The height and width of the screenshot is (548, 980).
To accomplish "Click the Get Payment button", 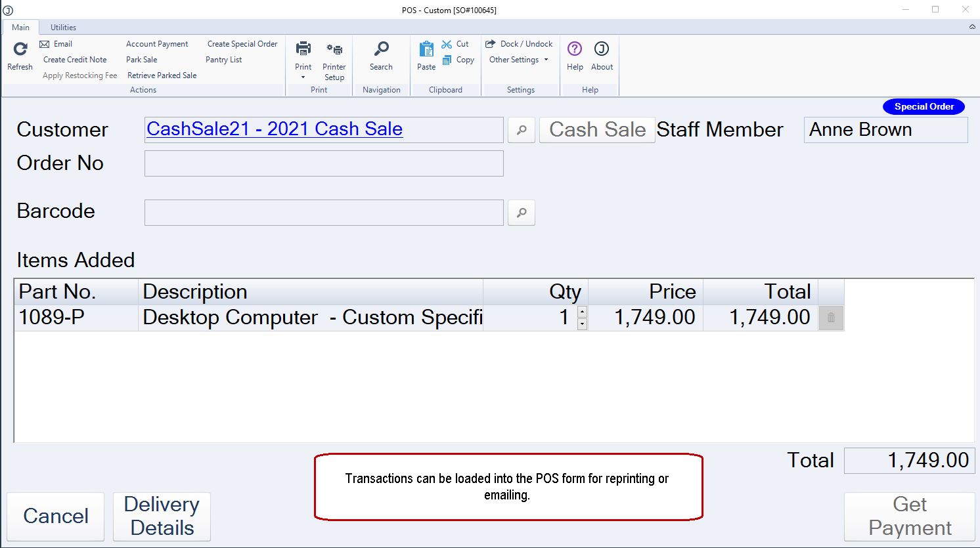I will [910, 516].
